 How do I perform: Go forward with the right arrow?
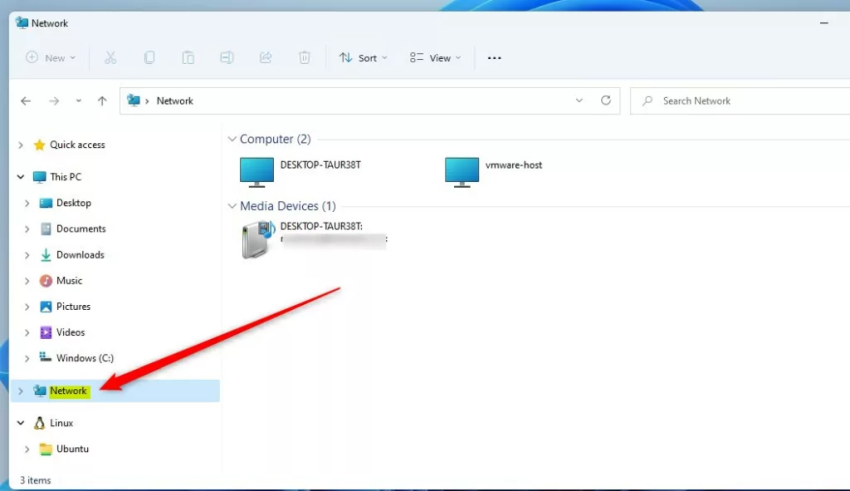(x=54, y=101)
